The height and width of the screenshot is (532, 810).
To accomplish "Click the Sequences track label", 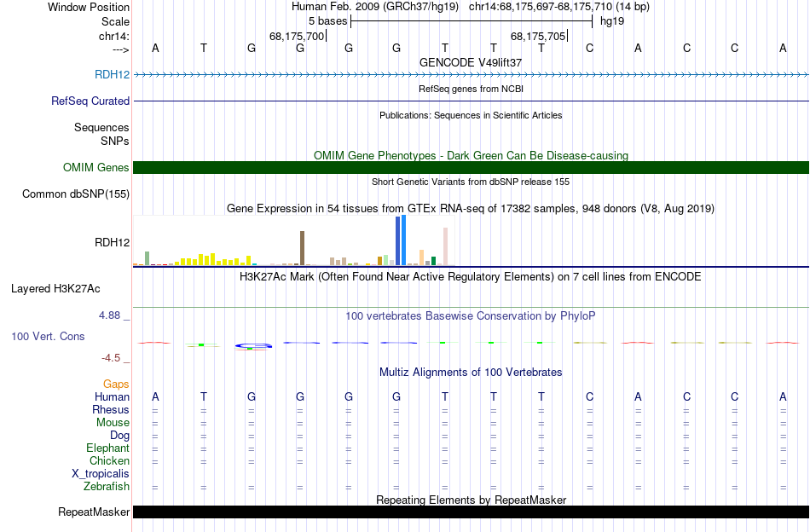I will pyautogui.click(x=101, y=127).
